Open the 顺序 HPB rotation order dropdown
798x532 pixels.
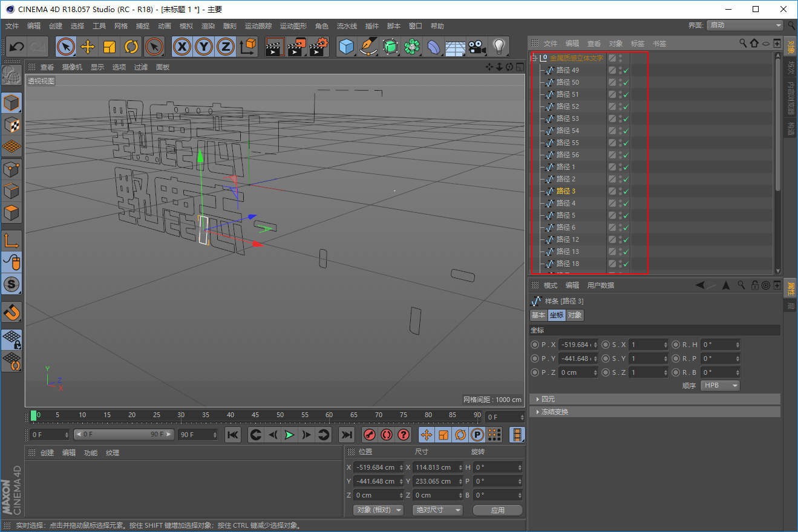pos(720,386)
